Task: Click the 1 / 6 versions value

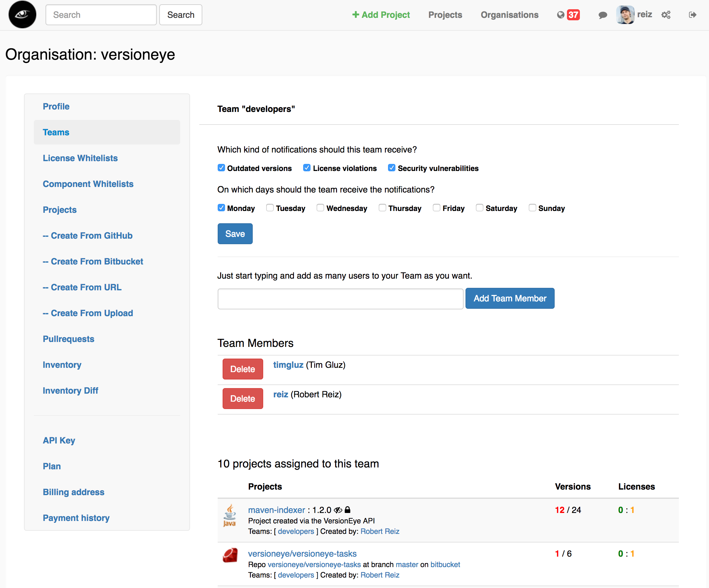Action: pos(564,554)
